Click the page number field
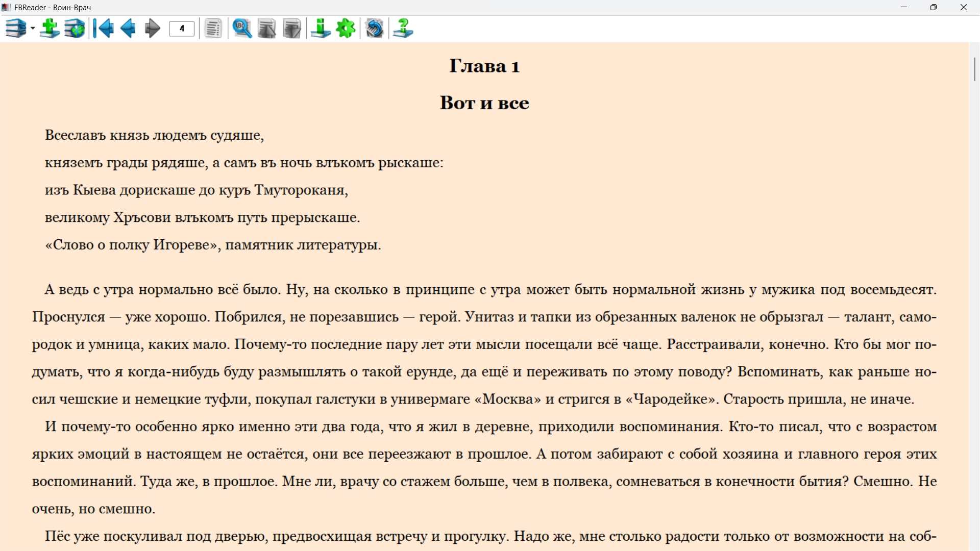This screenshot has height=551, width=980. pyautogui.click(x=182, y=29)
